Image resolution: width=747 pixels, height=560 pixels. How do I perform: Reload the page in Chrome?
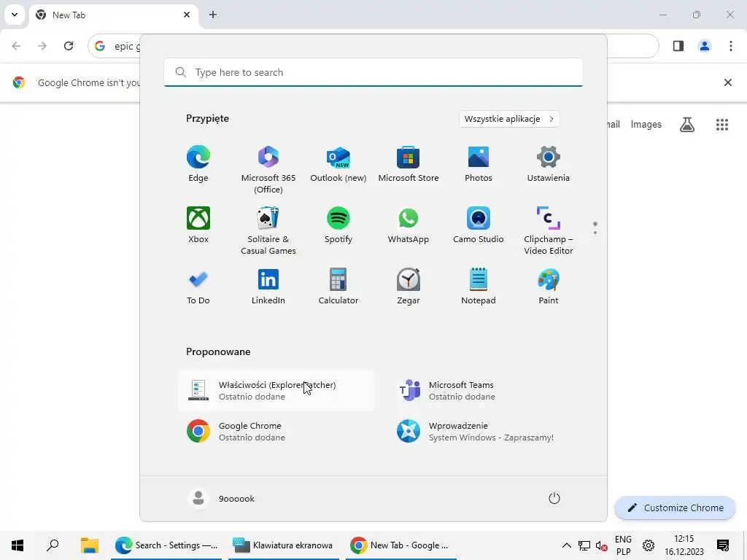click(69, 46)
